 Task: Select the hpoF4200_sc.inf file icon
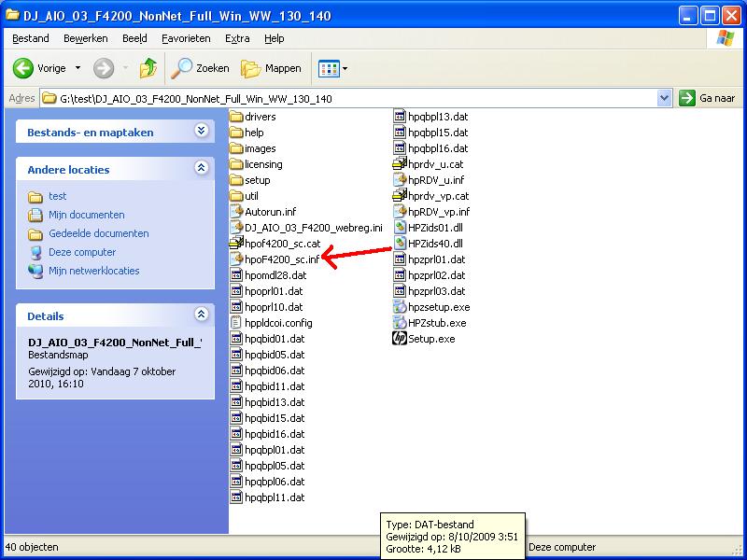(236, 259)
